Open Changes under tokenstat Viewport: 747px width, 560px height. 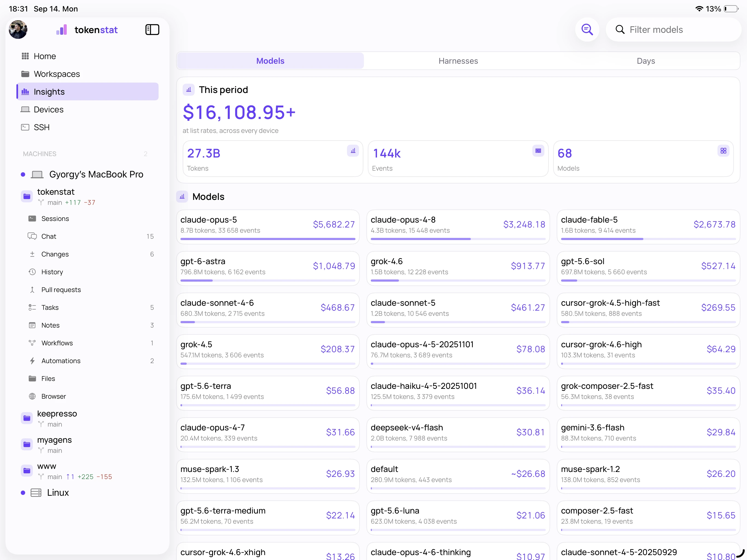pos(91,254)
